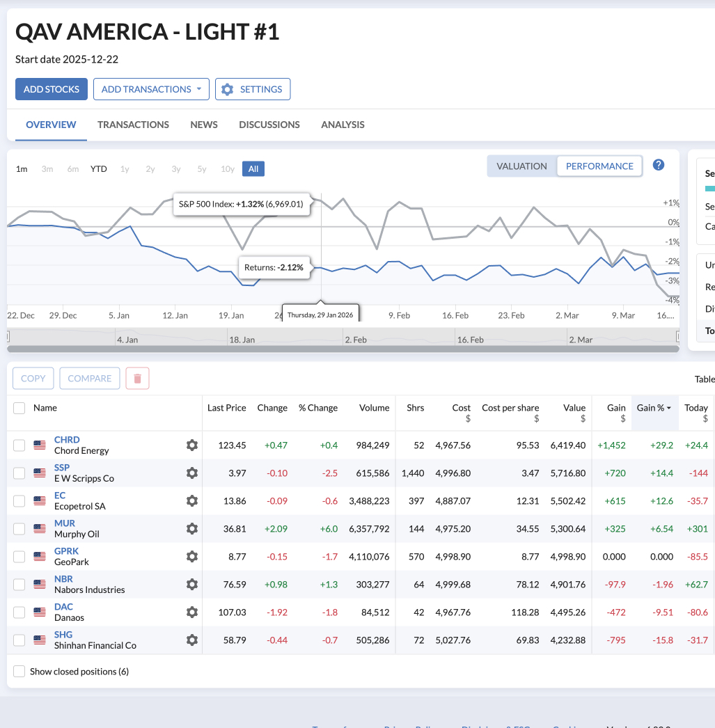Open gear settings for Nabors Industries
The image size is (715, 728).
[x=192, y=584]
